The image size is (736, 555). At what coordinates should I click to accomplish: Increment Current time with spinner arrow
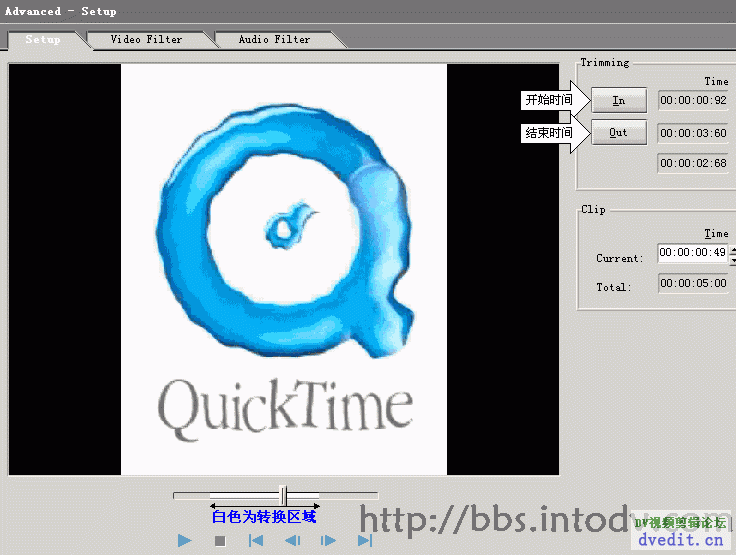click(x=733, y=249)
